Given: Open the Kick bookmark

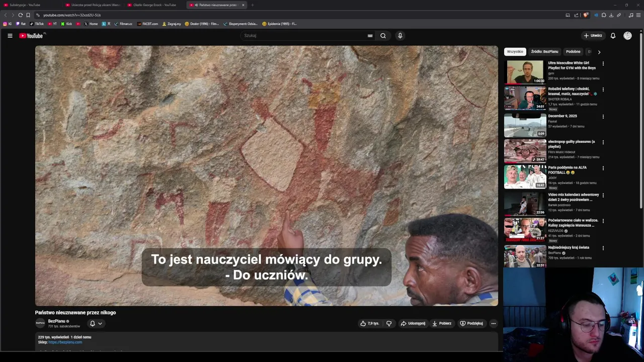Looking at the screenshot, I should pyautogui.click(x=66, y=24).
